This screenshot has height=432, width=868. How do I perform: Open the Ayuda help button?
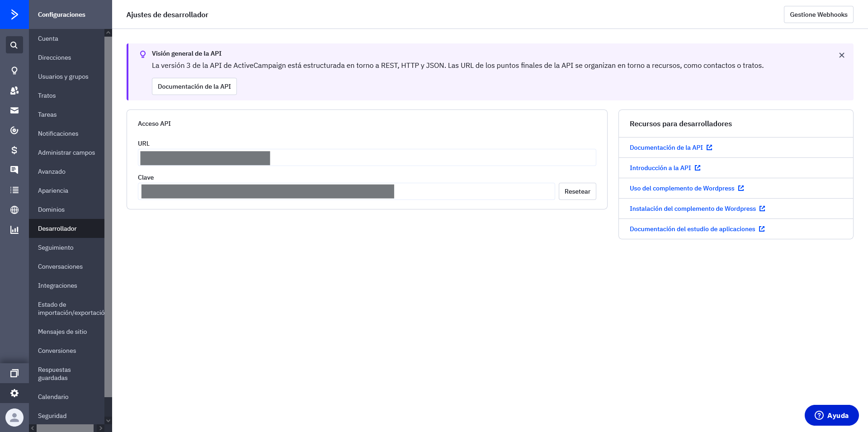pyautogui.click(x=832, y=415)
